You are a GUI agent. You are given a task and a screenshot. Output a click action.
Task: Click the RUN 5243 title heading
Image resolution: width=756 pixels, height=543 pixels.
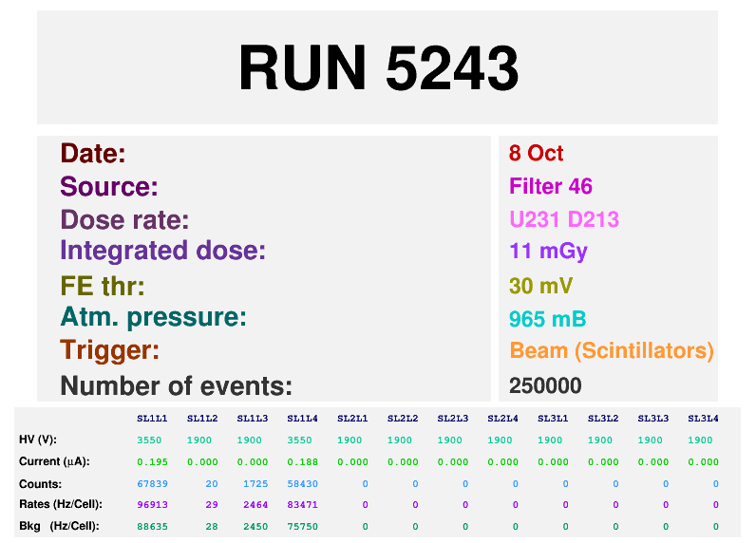click(x=378, y=68)
